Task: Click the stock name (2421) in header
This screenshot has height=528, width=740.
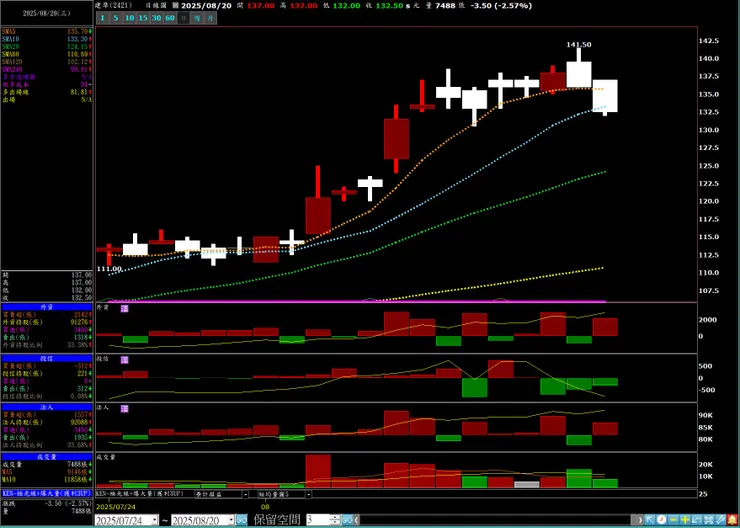Action: pyautogui.click(x=113, y=6)
